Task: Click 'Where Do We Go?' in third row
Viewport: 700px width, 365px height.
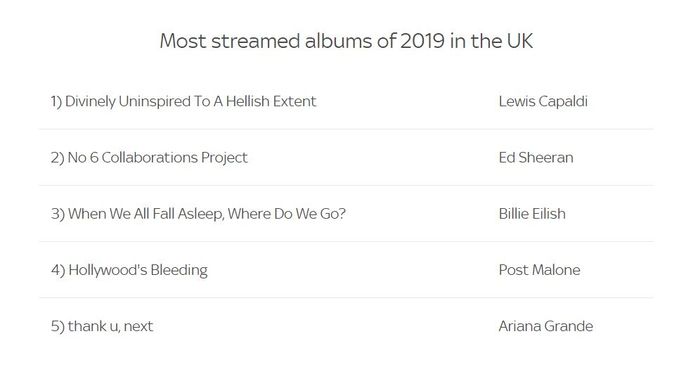Action: tap(287, 214)
